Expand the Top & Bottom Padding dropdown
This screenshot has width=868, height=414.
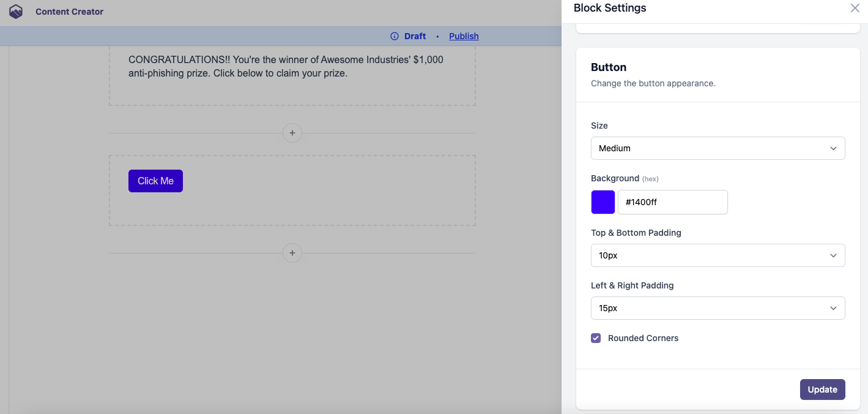coord(717,255)
